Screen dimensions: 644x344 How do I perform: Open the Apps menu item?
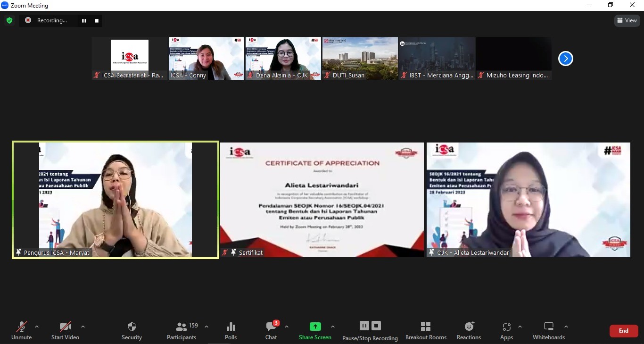click(506, 331)
